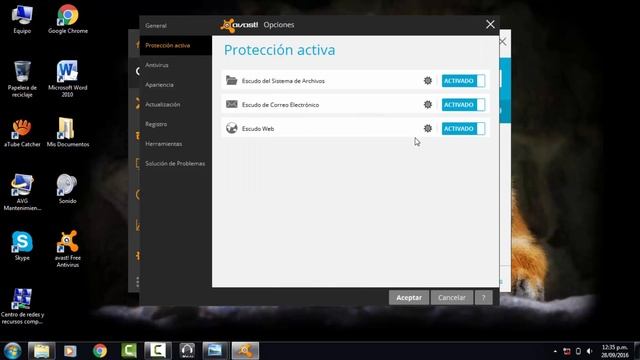
Task: Open the Registro options section
Action: pos(156,124)
